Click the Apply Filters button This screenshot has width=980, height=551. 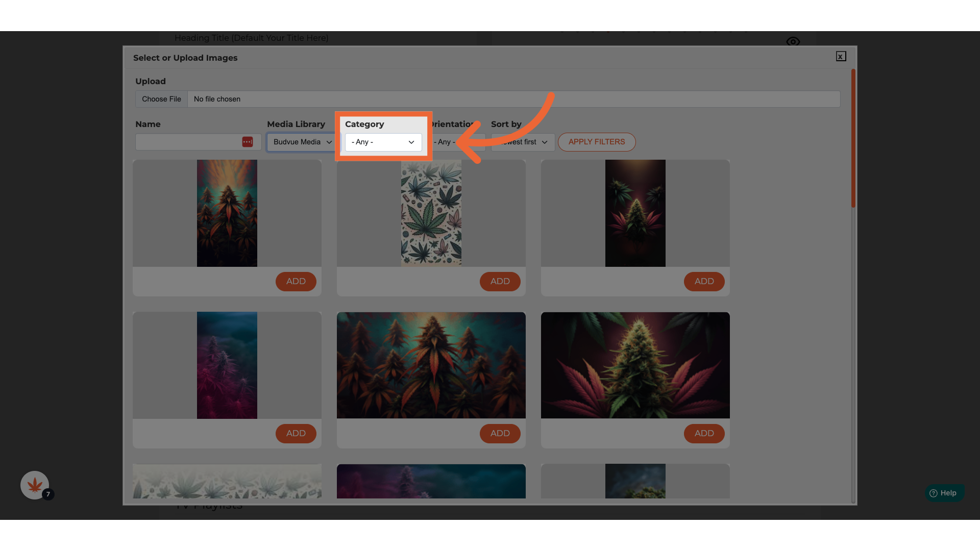pos(596,142)
